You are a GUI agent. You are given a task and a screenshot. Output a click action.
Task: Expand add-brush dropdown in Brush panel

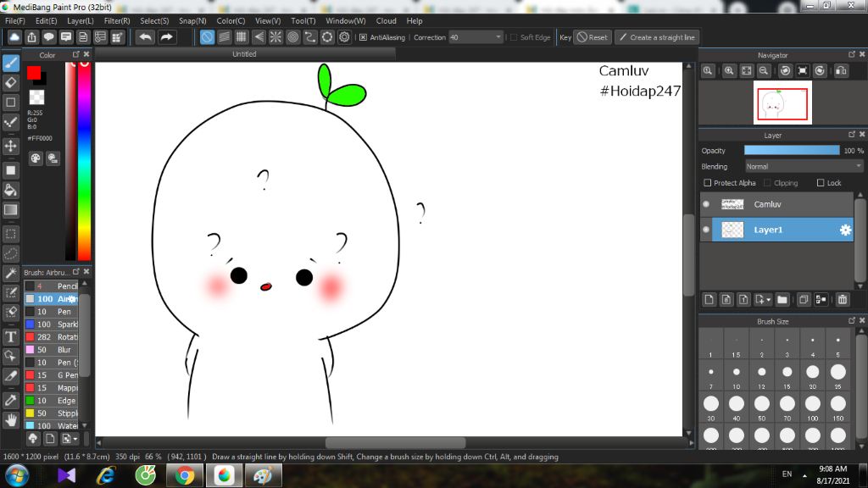pyautogui.click(x=75, y=439)
